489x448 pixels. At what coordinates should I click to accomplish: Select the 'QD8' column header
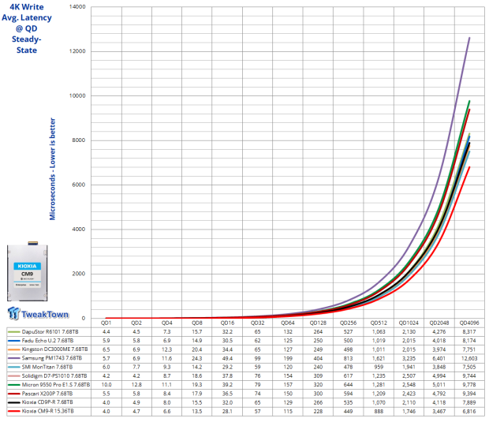[197, 323]
